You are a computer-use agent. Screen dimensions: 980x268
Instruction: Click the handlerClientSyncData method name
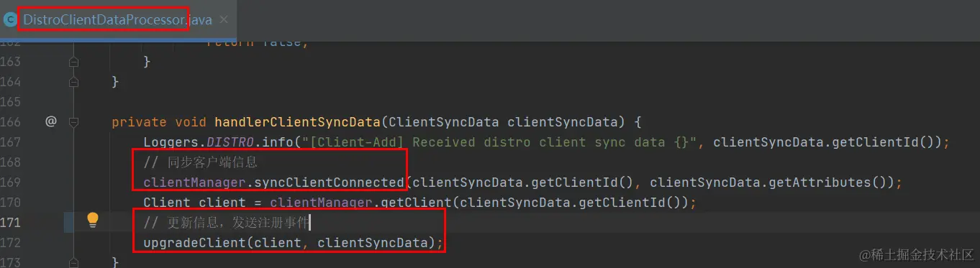(x=297, y=121)
